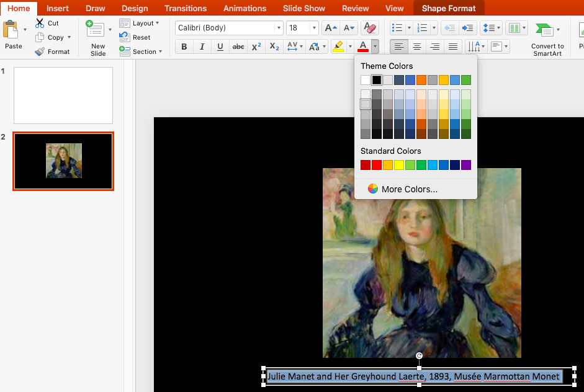Apply superscript formatting
Viewport: 584px width, 392px height.
(256, 47)
